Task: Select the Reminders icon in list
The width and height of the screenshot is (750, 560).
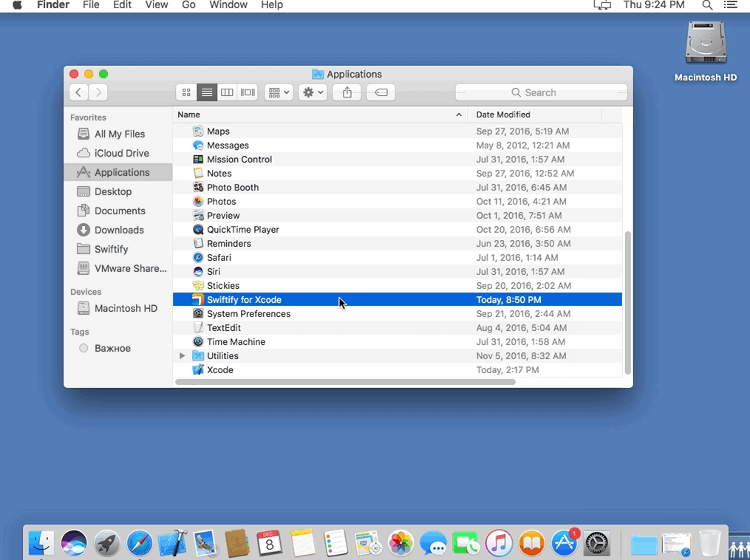Action: pos(198,243)
